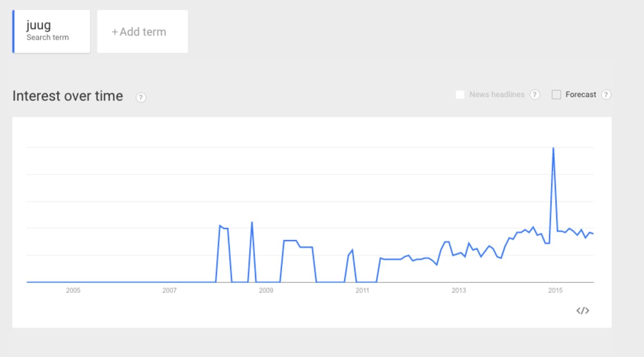Select the juug search term box
Screen dimensions: 644x357
(x=52, y=31)
